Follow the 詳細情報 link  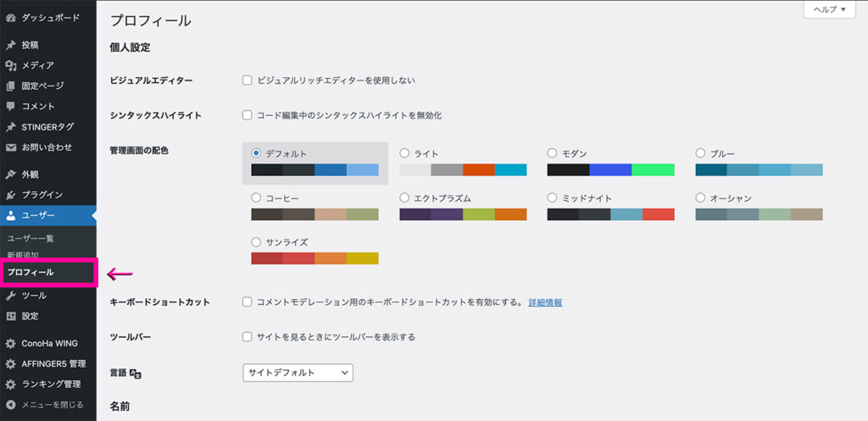545,302
